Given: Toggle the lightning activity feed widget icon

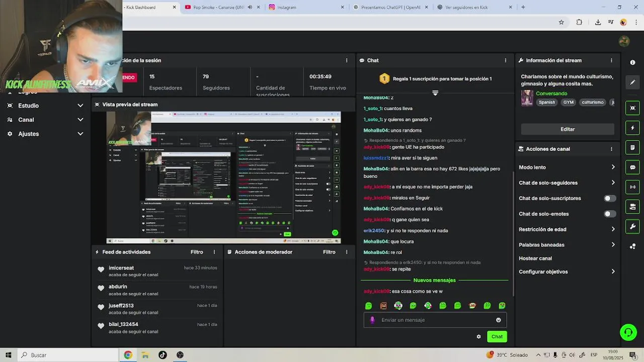Looking at the screenshot, I should tap(632, 128).
